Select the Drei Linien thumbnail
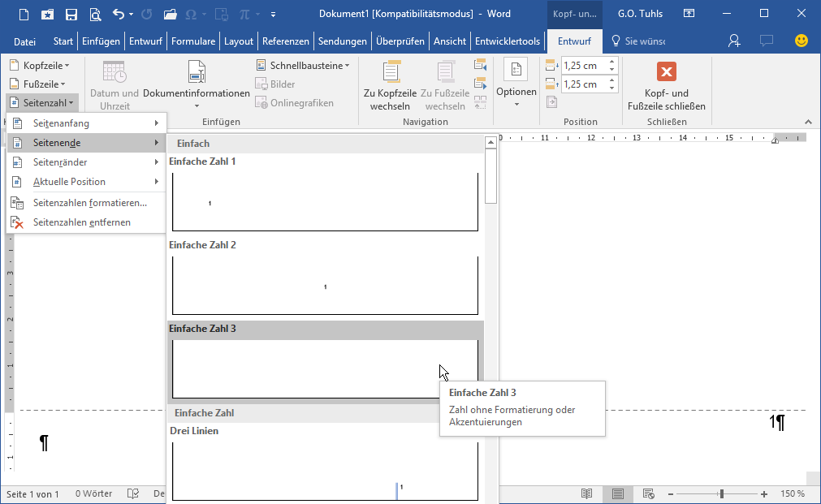 coord(325,471)
